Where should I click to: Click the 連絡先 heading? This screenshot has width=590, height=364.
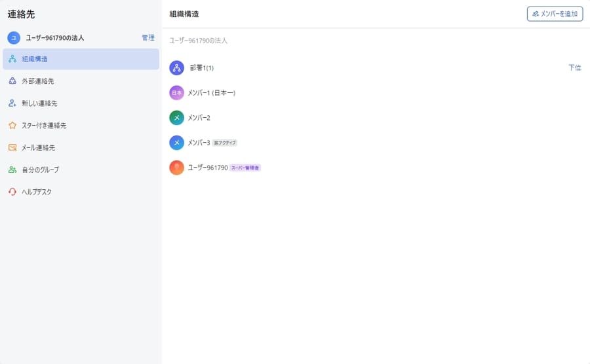click(x=21, y=14)
